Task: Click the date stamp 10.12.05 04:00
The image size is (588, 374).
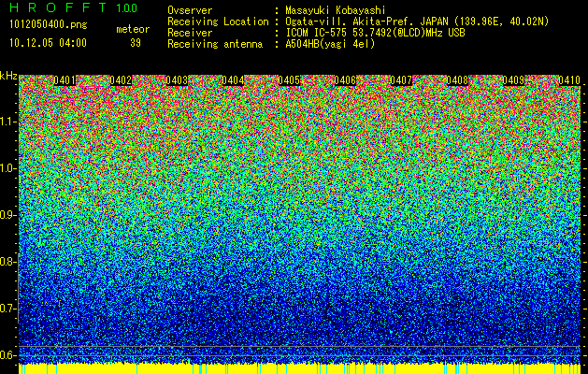Action: pos(48,43)
